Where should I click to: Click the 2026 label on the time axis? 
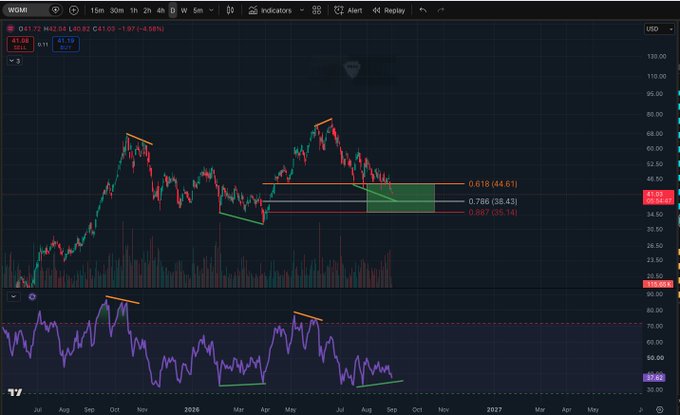click(x=191, y=409)
